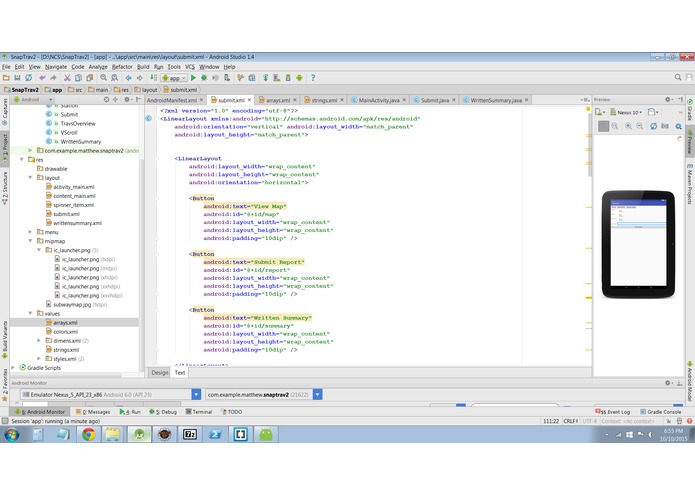Switch to the strings.xml editor tab
The image size is (695, 494).
click(322, 100)
